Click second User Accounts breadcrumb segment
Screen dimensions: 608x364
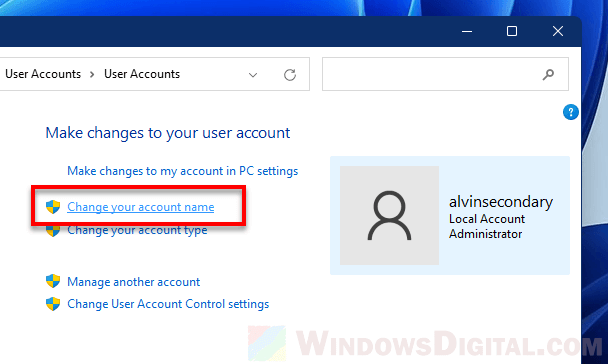click(x=142, y=74)
